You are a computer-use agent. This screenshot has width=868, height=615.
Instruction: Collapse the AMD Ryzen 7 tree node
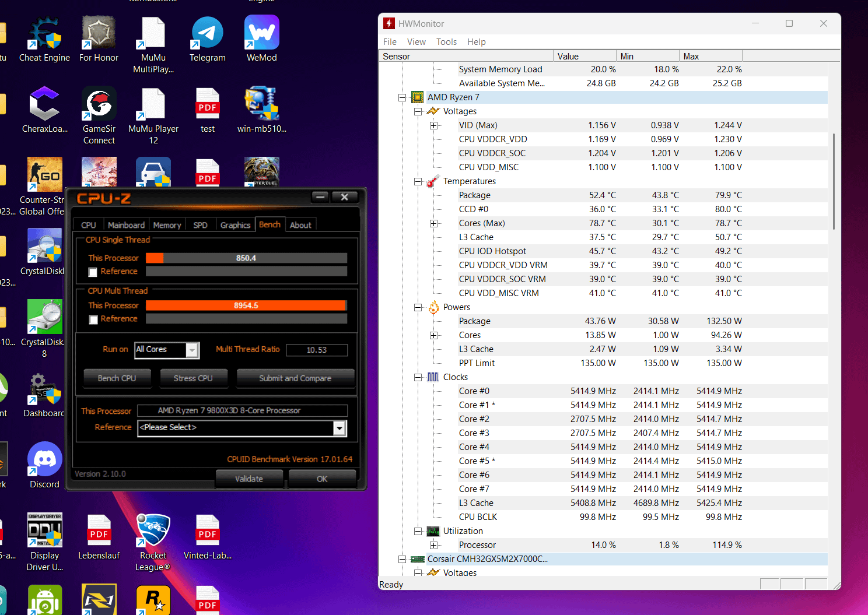tap(402, 97)
